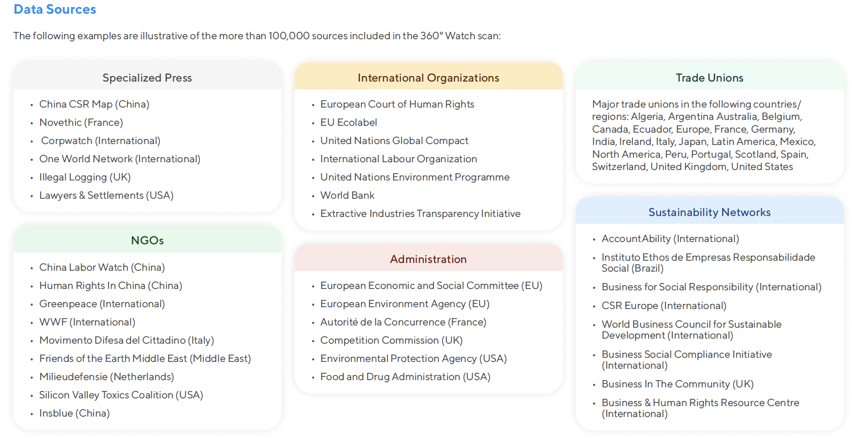
Task: Select Extractive Industries Transparency Initiative
Action: coord(420,214)
